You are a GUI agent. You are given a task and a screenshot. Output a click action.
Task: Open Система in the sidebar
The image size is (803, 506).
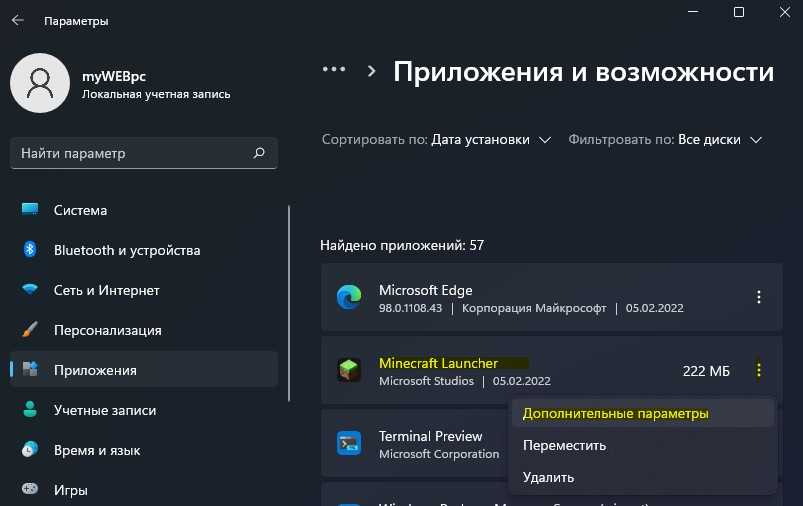(80, 210)
